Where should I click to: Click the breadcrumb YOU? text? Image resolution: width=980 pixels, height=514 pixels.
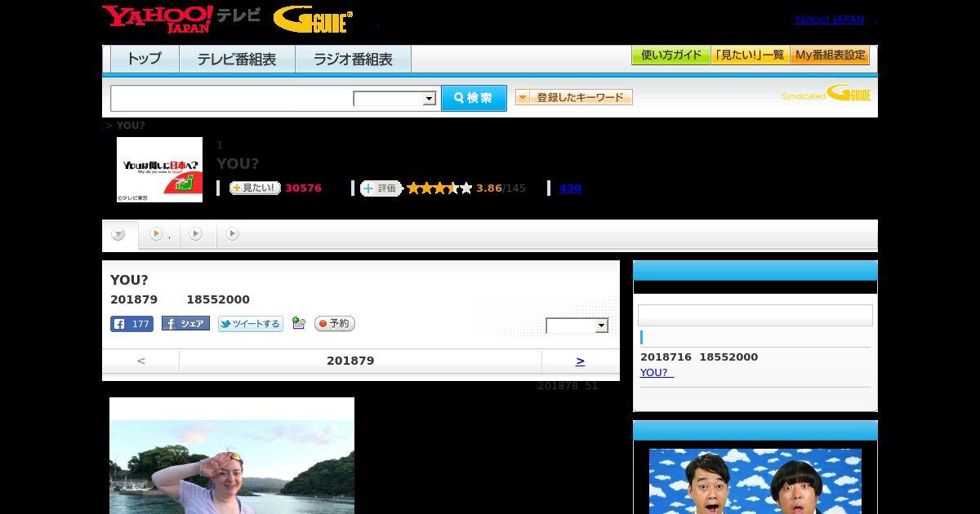click(x=131, y=126)
